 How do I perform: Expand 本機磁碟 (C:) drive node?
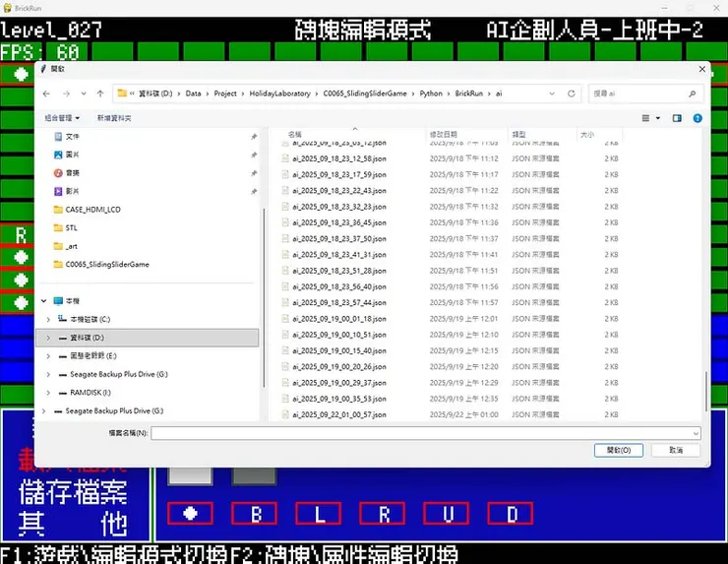tap(48, 319)
